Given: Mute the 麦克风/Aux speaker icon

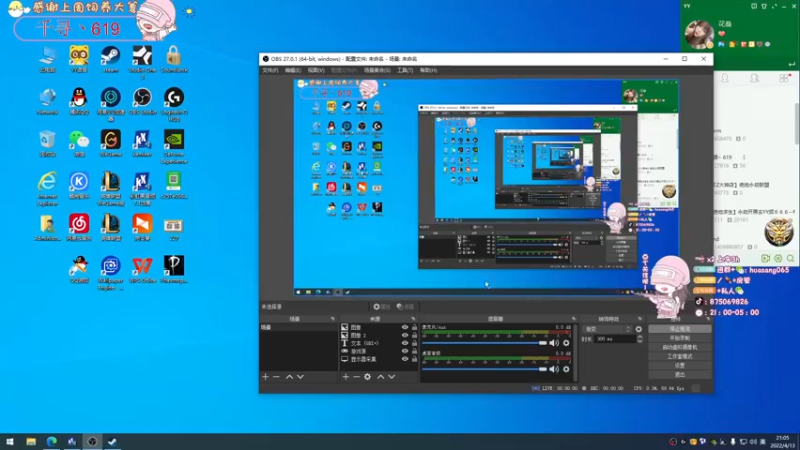Looking at the screenshot, I should click(x=554, y=343).
